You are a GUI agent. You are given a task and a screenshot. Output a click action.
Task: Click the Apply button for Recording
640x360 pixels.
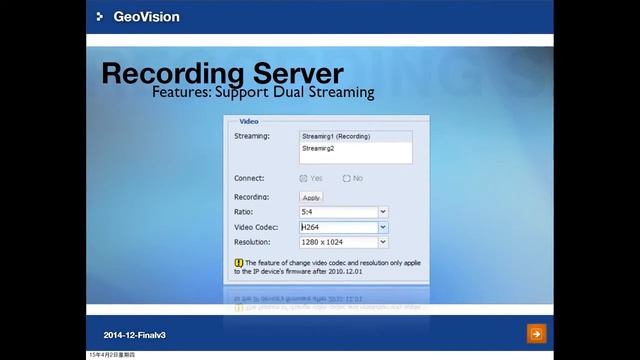pyautogui.click(x=311, y=197)
